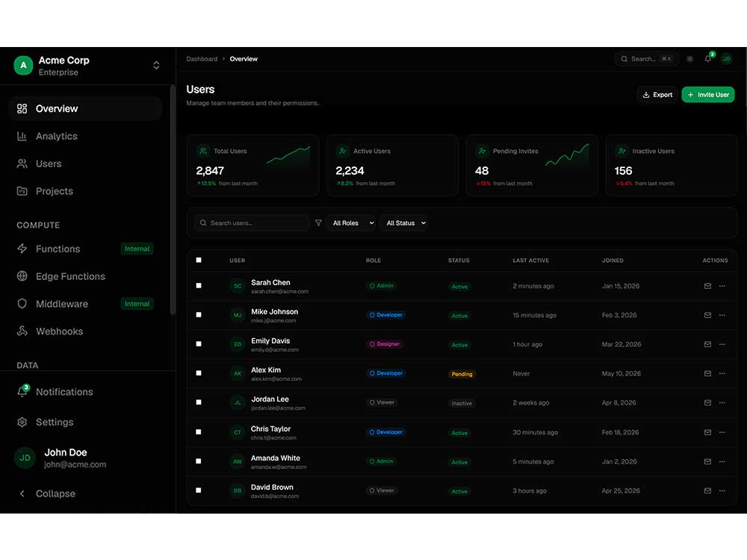Open more actions for Sarah Chen

click(x=722, y=286)
